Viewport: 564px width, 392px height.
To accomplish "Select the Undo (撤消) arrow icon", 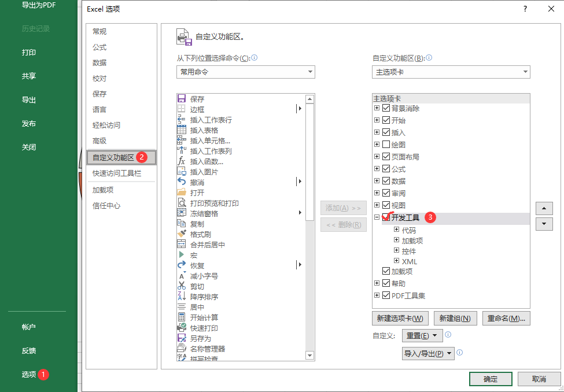I will click(182, 182).
